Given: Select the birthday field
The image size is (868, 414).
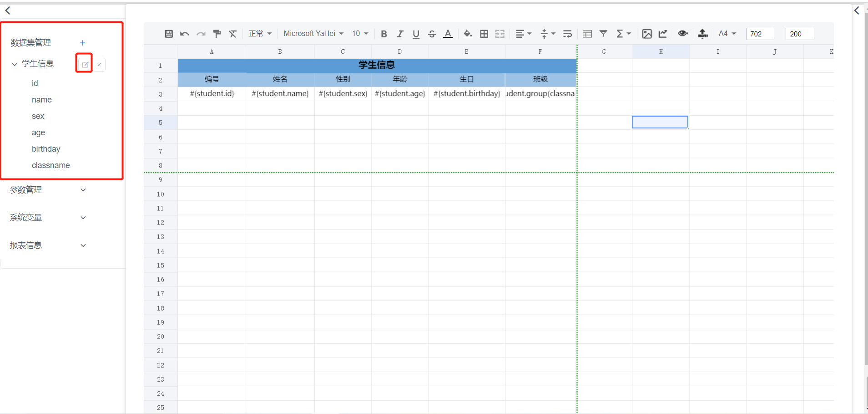Looking at the screenshot, I should pos(46,149).
